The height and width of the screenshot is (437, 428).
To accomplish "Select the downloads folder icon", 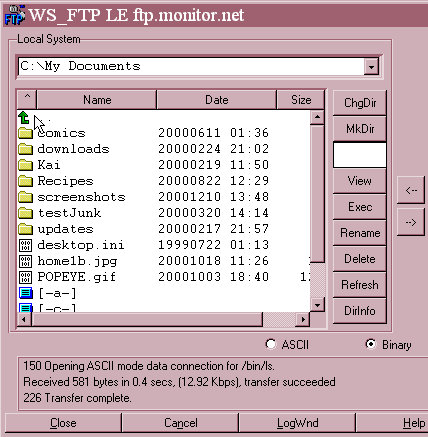I will point(25,149).
